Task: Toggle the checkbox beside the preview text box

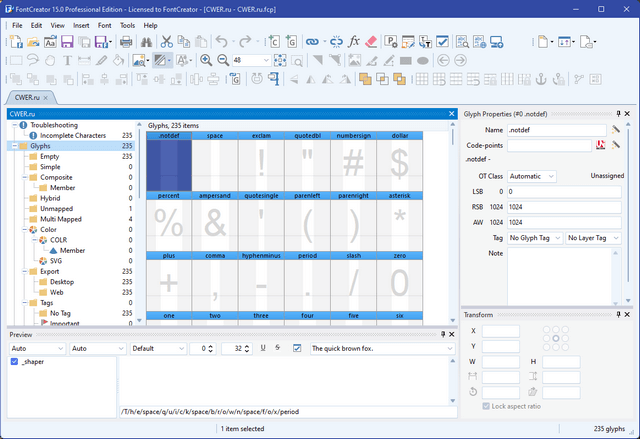Action: pos(296,348)
